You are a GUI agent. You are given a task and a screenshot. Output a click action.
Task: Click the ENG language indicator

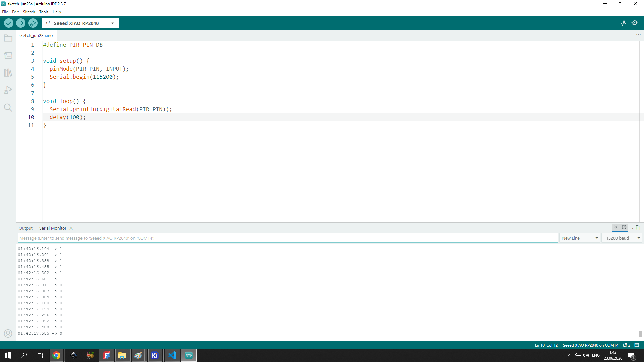click(x=596, y=355)
